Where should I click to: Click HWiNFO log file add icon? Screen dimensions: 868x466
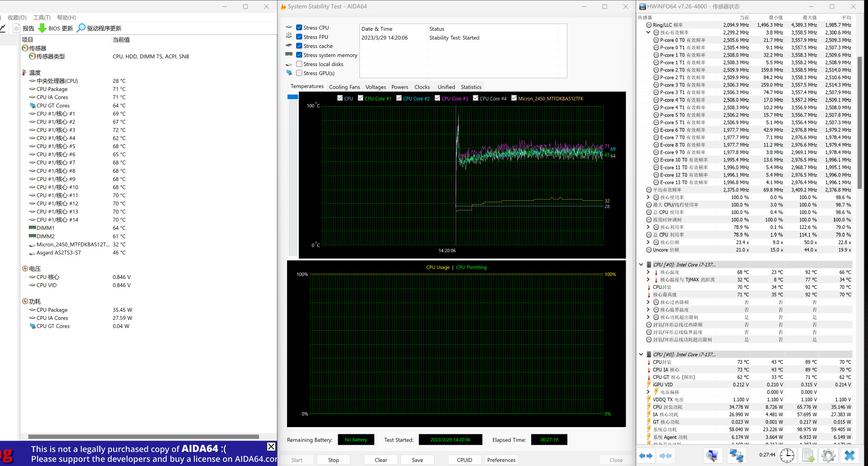coord(808,456)
